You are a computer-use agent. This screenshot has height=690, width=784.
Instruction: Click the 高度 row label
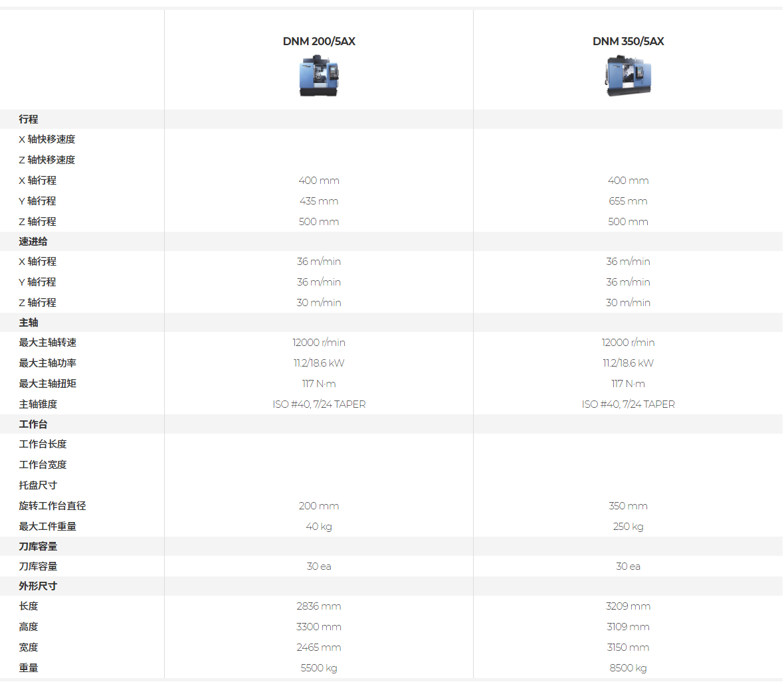(x=29, y=626)
